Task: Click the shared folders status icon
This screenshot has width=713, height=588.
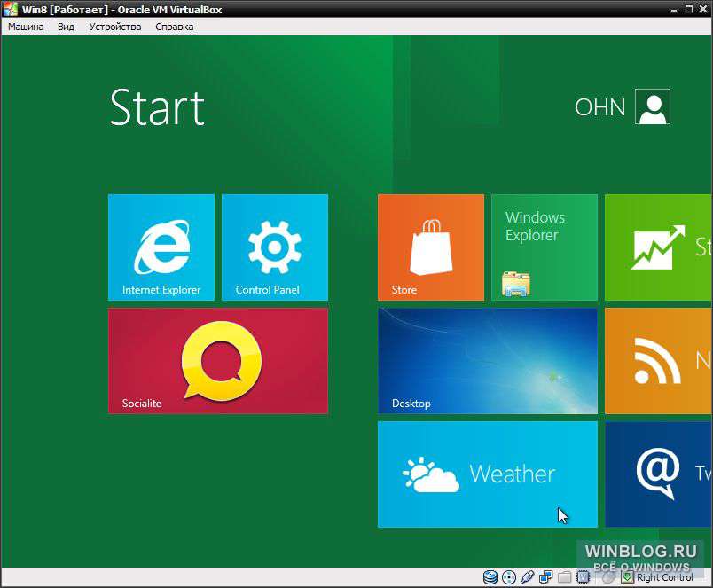Action: (x=564, y=577)
